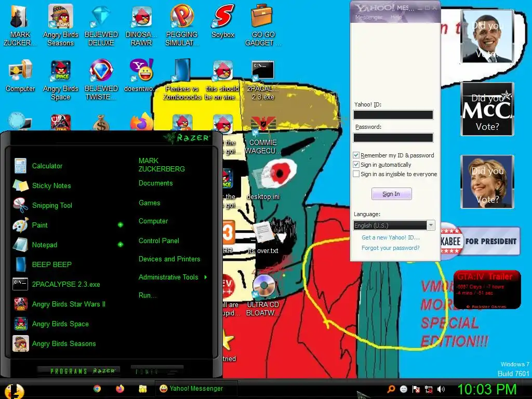Open MARK ZUCKERBERG user folder in start menu
The height and width of the screenshot is (399, 532).
click(x=162, y=165)
